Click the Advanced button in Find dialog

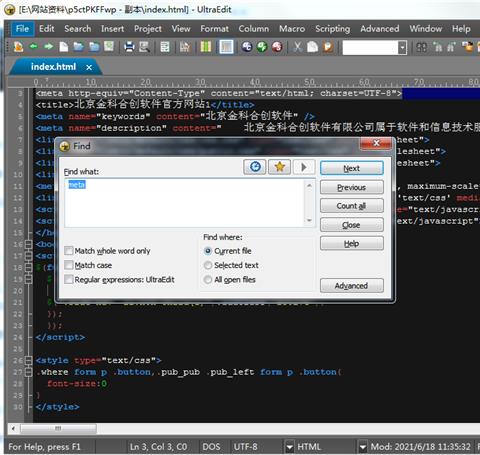352,286
